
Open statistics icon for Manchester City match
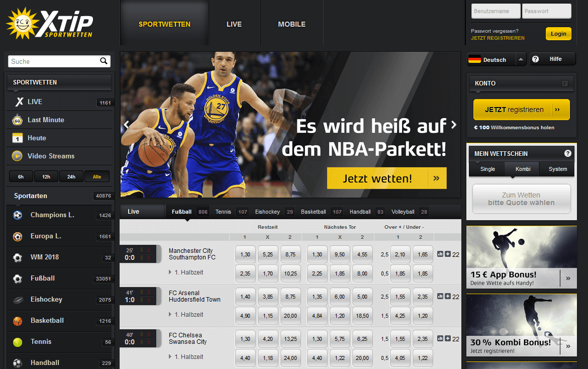440,254
